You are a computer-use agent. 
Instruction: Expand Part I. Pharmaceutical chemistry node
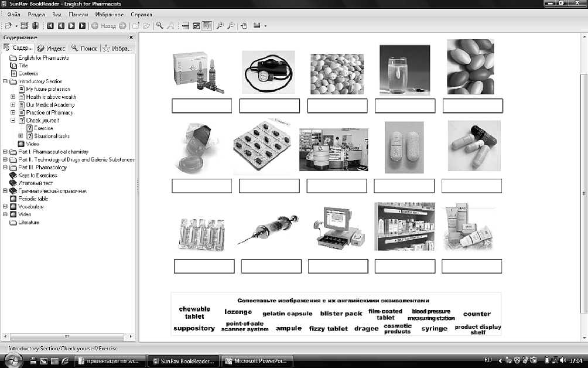5,152
